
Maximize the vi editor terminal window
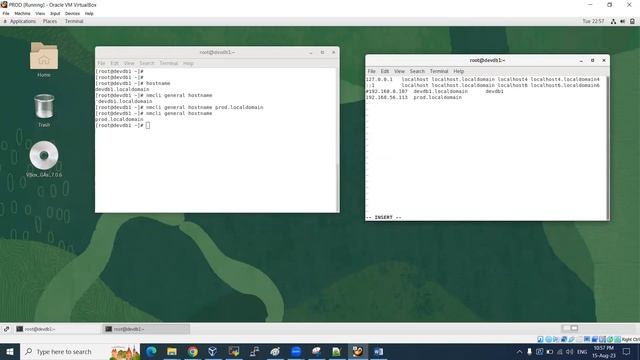pyautogui.click(x=592, y=60)
